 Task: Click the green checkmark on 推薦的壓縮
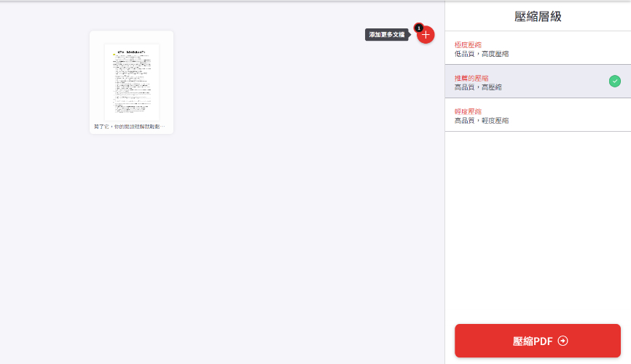click(614, 81)
